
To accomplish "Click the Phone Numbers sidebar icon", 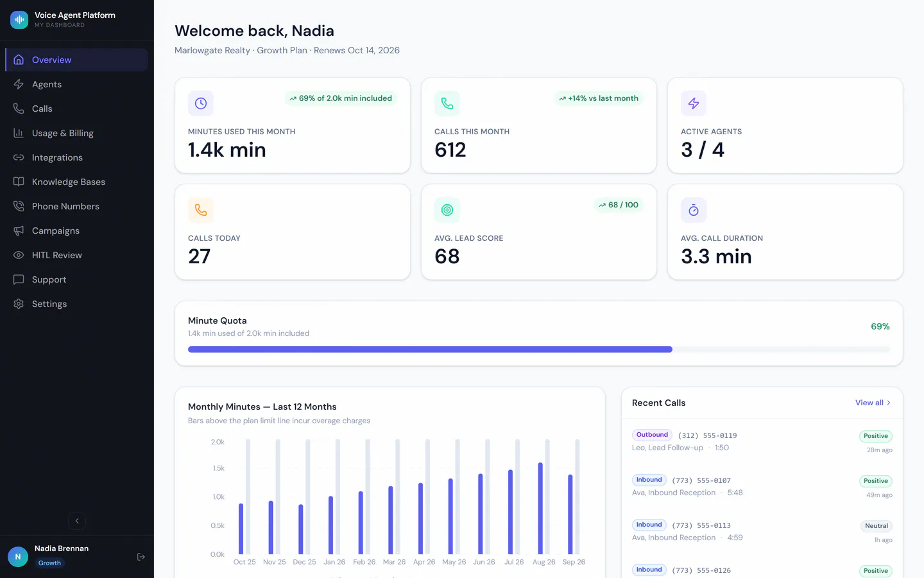I will click(19, 206).
